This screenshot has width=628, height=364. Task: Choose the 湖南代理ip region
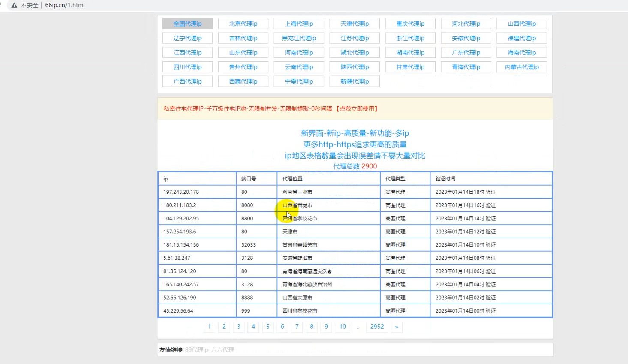(x=410, y=52)
